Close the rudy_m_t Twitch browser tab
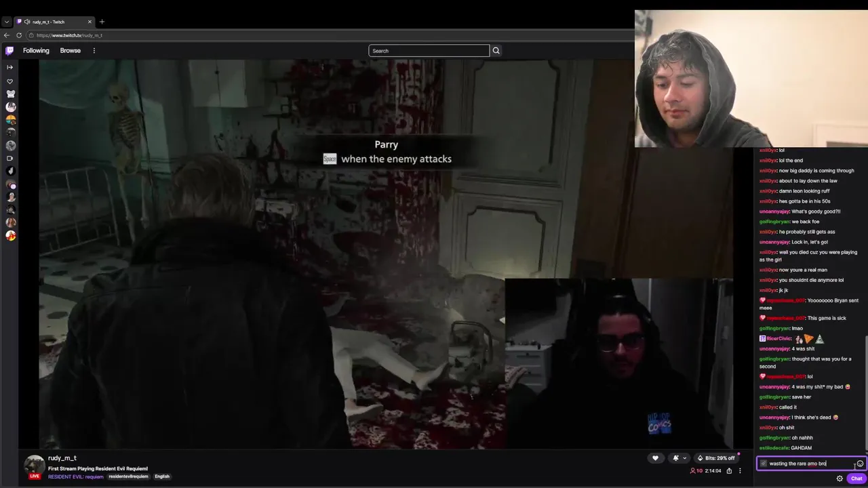This screenshot has width=868, height=488. [x=90, y=22]
